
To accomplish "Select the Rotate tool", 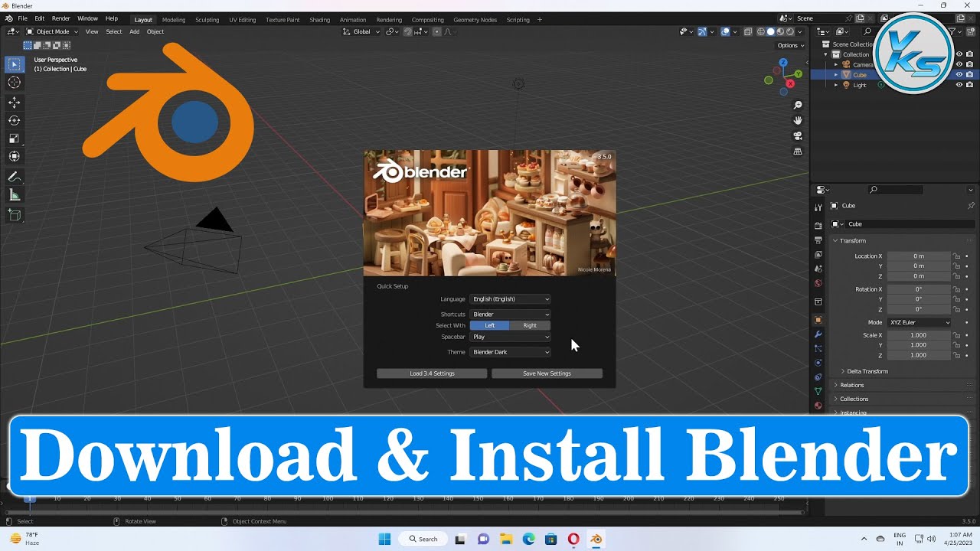I will point(14,119).
